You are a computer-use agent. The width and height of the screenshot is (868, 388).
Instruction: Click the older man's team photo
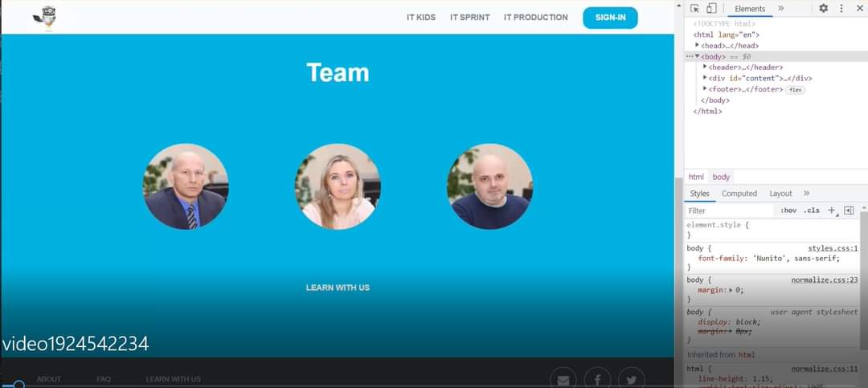pyautogui.click(x=186, y=186)
